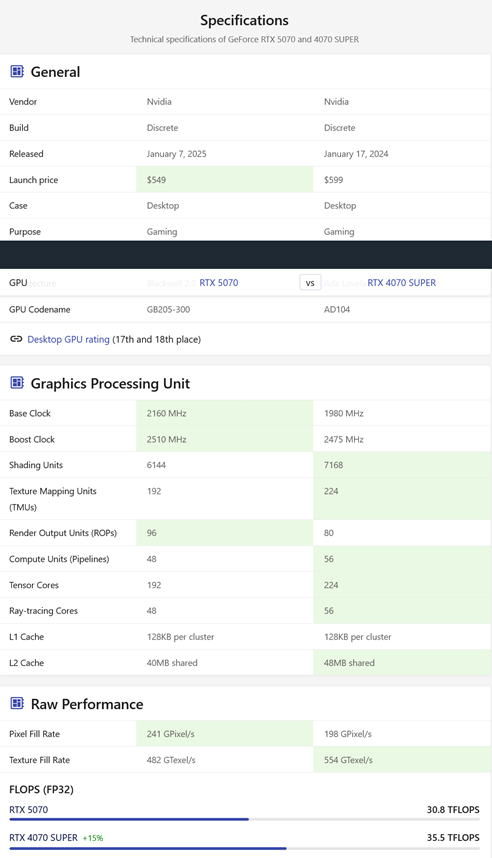Click the '2510 MHz' boost clock value

[x=166, y=439]
